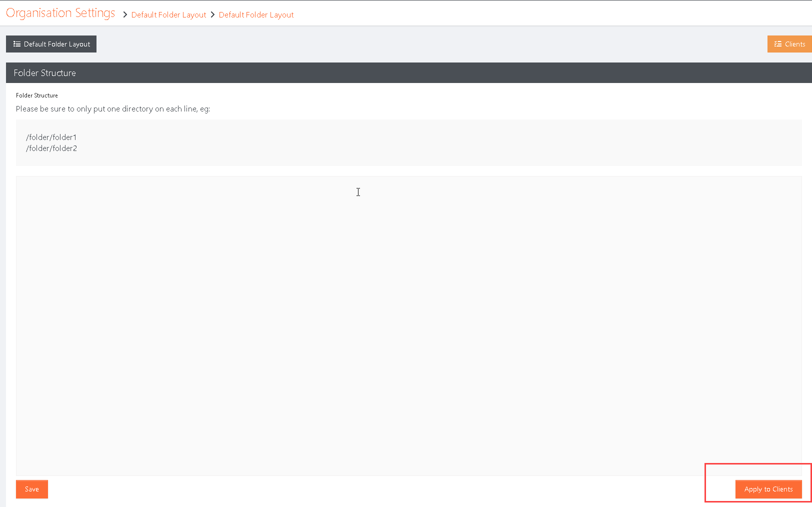
Task: Click the 'Please be sure' instruction text
Action: [113, 109]
